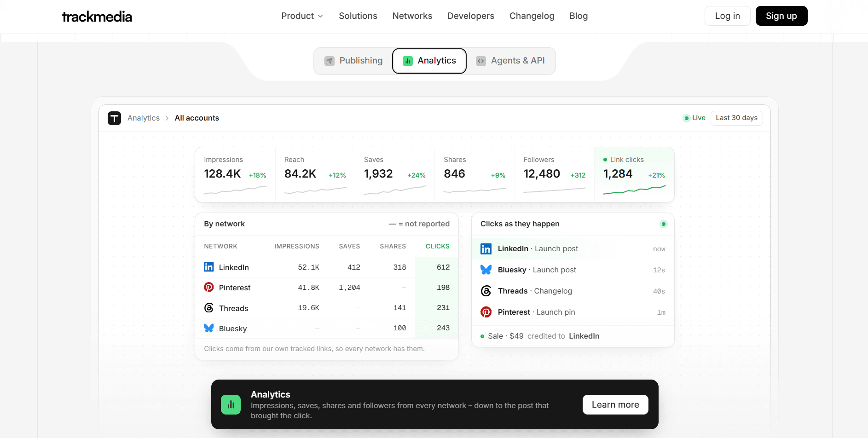Select the Impressions metric card

click(x=235, y=175)
